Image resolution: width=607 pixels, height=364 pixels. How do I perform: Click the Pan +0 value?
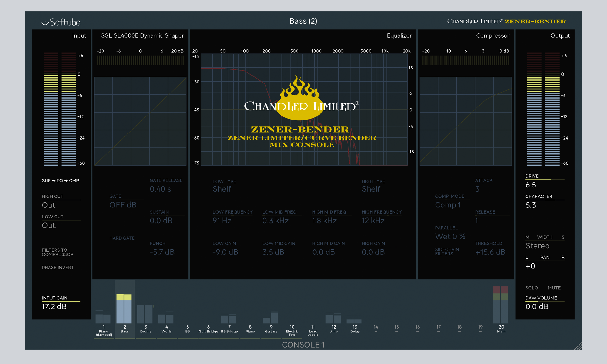531,266
